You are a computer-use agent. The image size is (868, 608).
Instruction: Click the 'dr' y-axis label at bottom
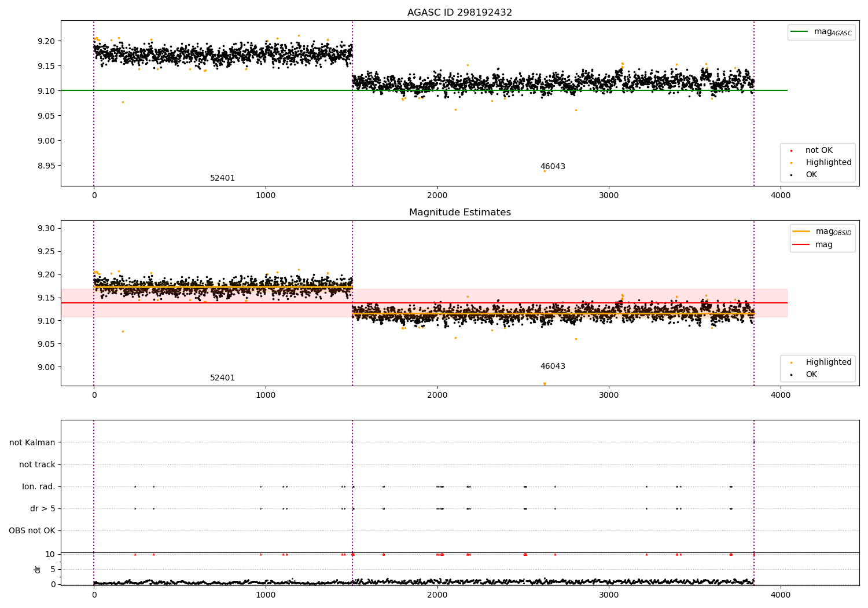38,569
